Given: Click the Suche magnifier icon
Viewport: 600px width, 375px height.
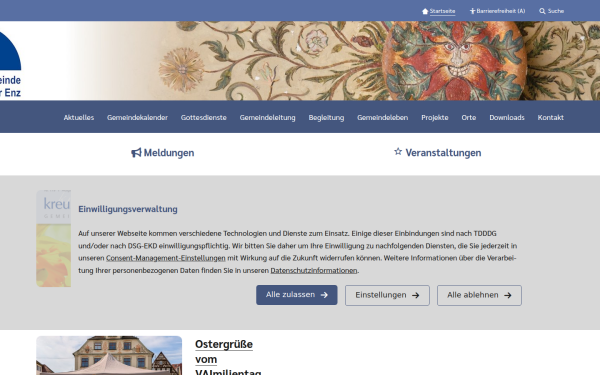Looking at the screenshot, I should 542,11.
